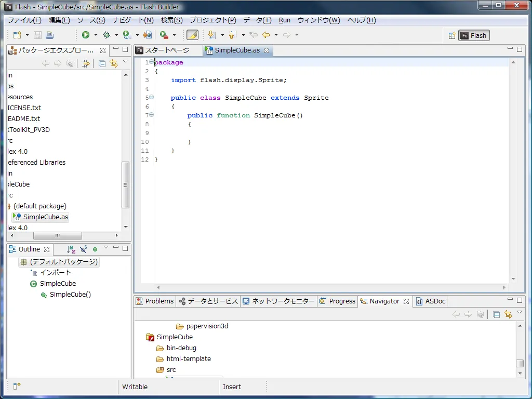532x399 pixels.
Task: Close the Navigator view tab
Action: [406, 301]
